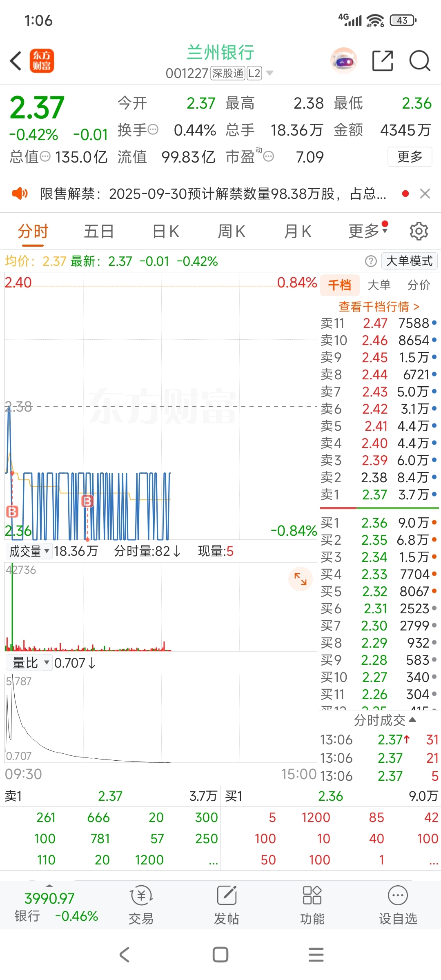This screenshot has height=980, width=441.
Task: Expand the 银行 index bar upward arrow
Action: pyautogui.click(x=50, y=886)
